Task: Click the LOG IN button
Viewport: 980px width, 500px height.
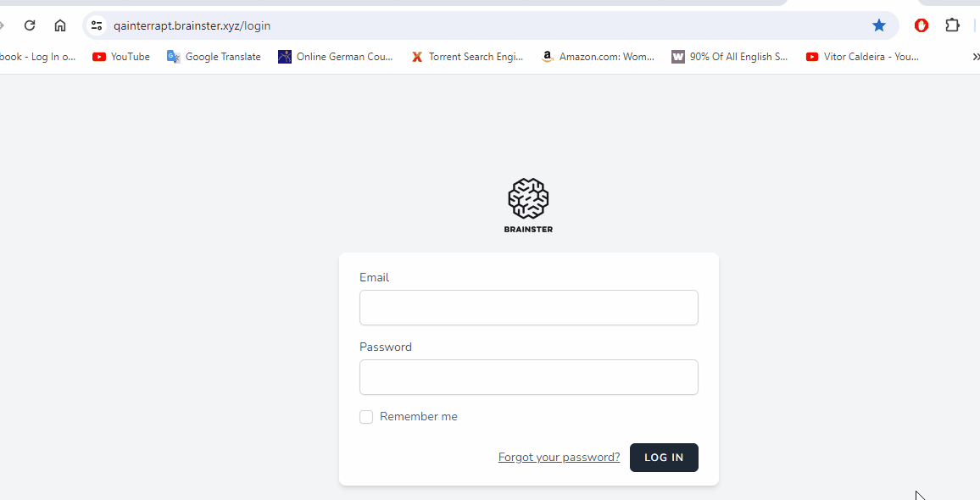Action: coord(664,458)
